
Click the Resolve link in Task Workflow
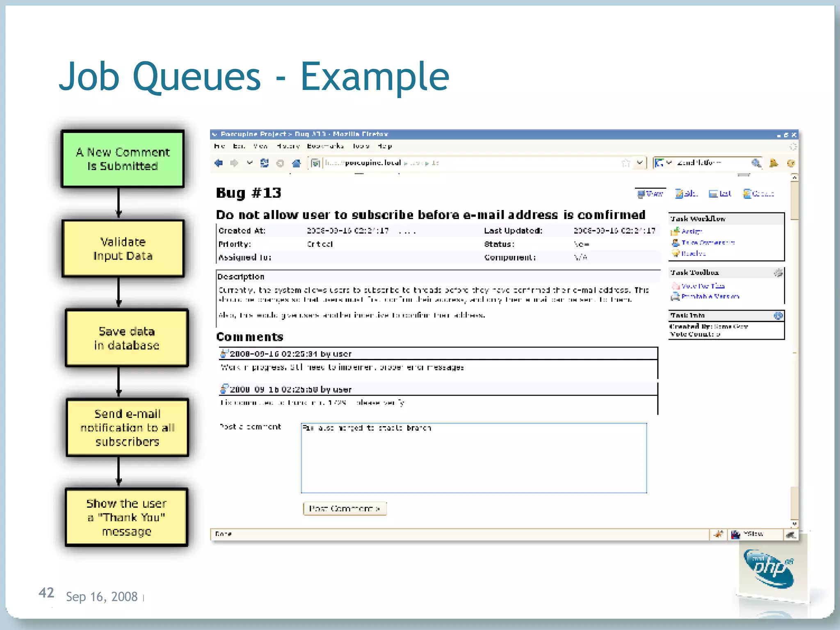[694, 253]
